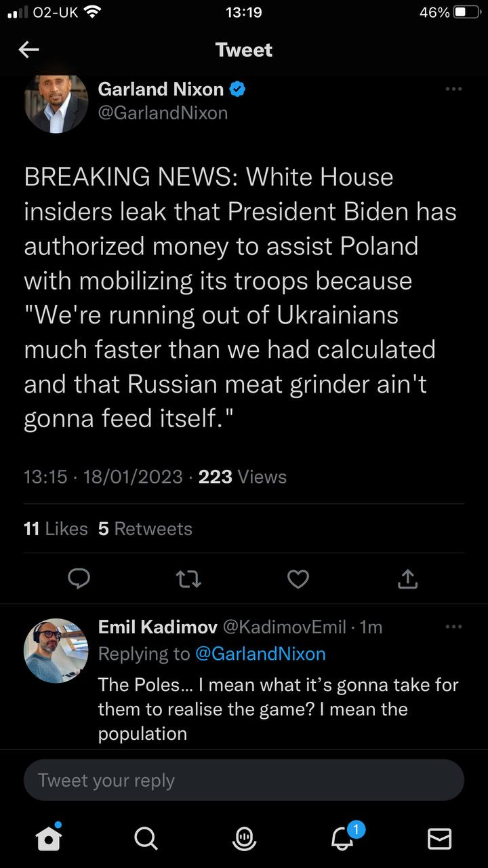488x868 pixels.
Task: Open the Messages envelope icon
Action: pyautogui.click(x=439, y=838)
